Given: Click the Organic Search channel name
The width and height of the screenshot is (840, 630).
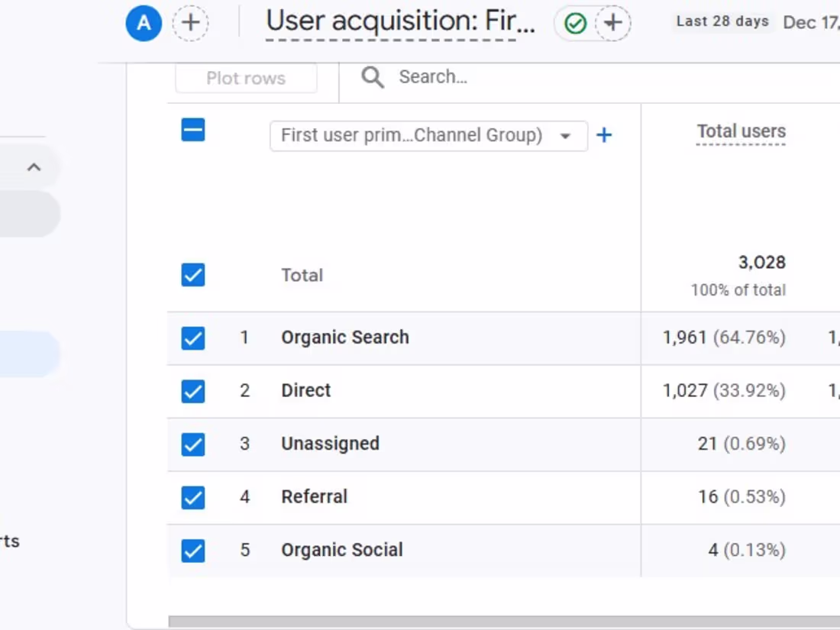Looking at the screenshot, I should click(x=345, y=338).
